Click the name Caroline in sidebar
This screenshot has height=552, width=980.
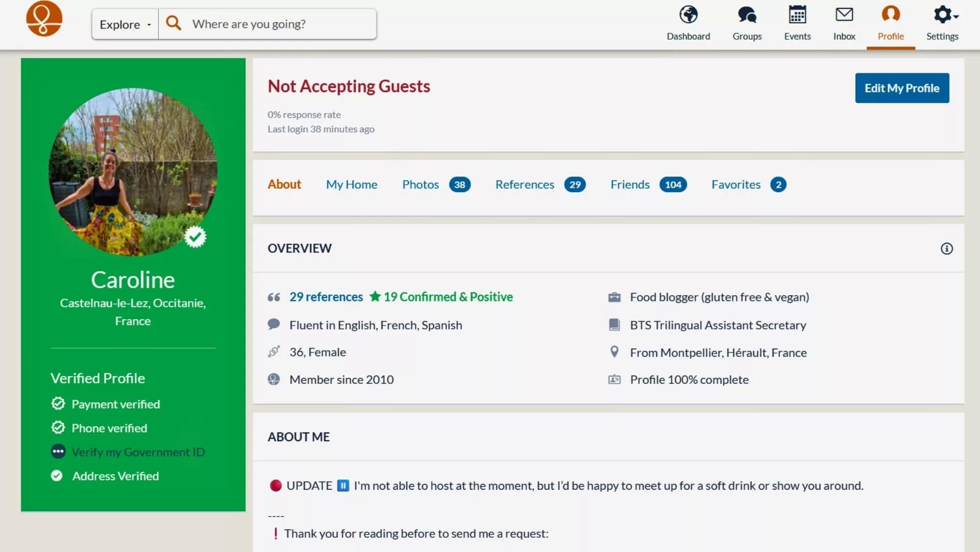[x=133, y=280]
